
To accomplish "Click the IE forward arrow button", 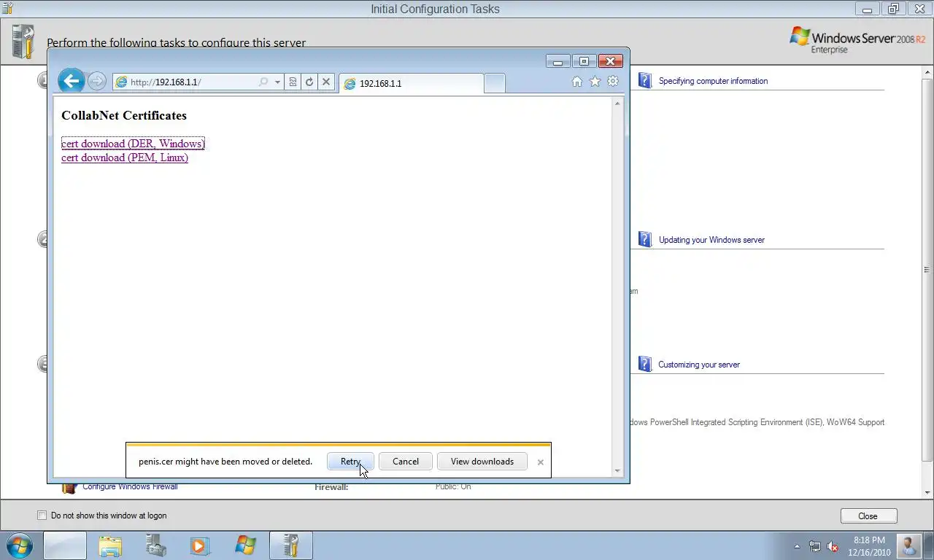I will pyautogui.click(x=96, y=81).
